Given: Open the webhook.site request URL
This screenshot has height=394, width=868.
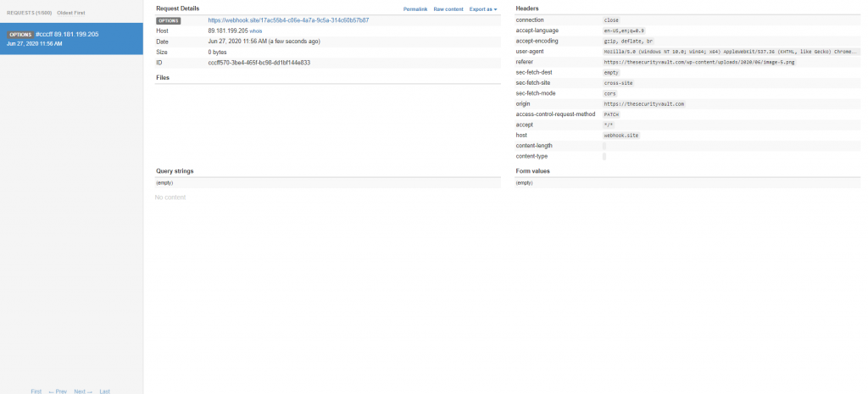Looking at the screenshot, I should pos(288,20).
